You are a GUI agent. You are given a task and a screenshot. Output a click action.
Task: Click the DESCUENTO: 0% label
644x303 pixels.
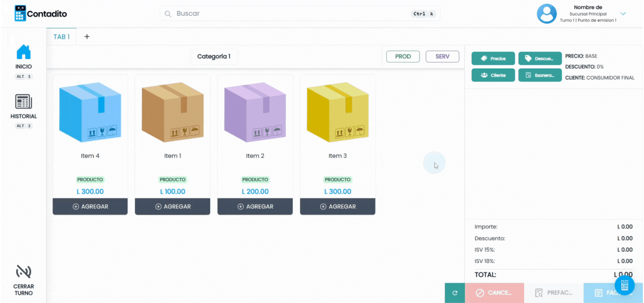pyautogui.click(x=584, y=67)
